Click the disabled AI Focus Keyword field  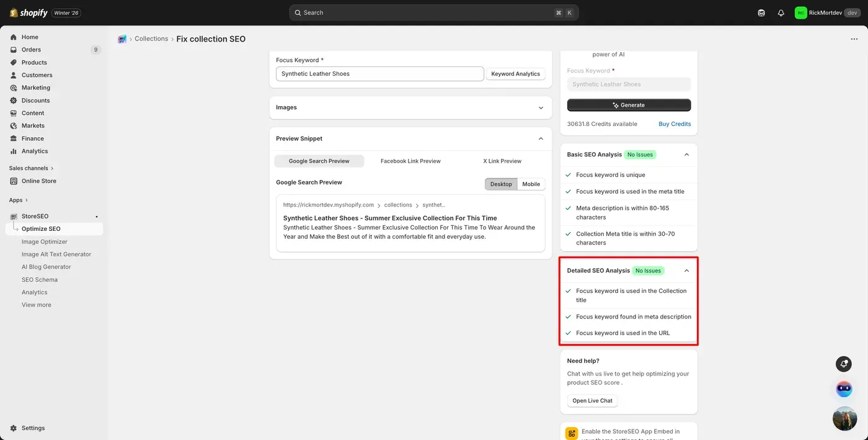[629, 84]
